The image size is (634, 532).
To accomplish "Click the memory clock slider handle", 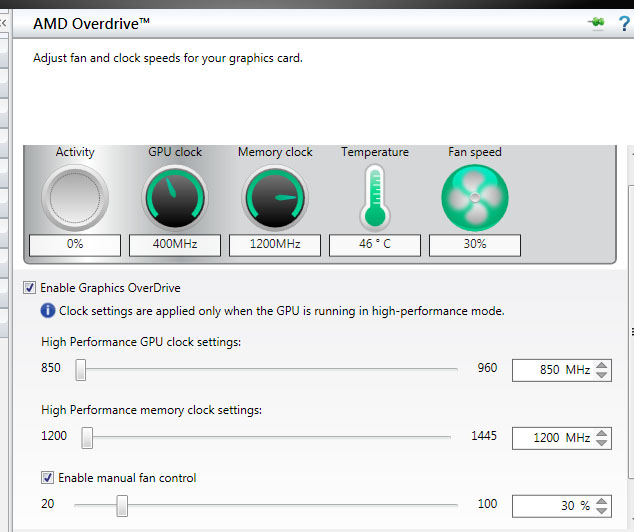I will pyautogui.click(x=87, y=438).
